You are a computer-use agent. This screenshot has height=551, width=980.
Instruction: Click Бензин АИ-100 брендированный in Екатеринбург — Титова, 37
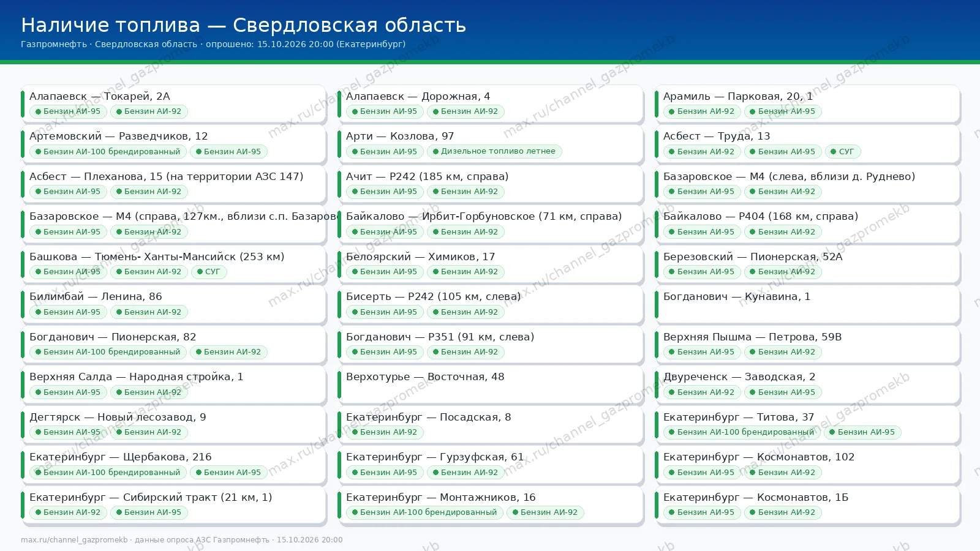click(x=742, y=432)
